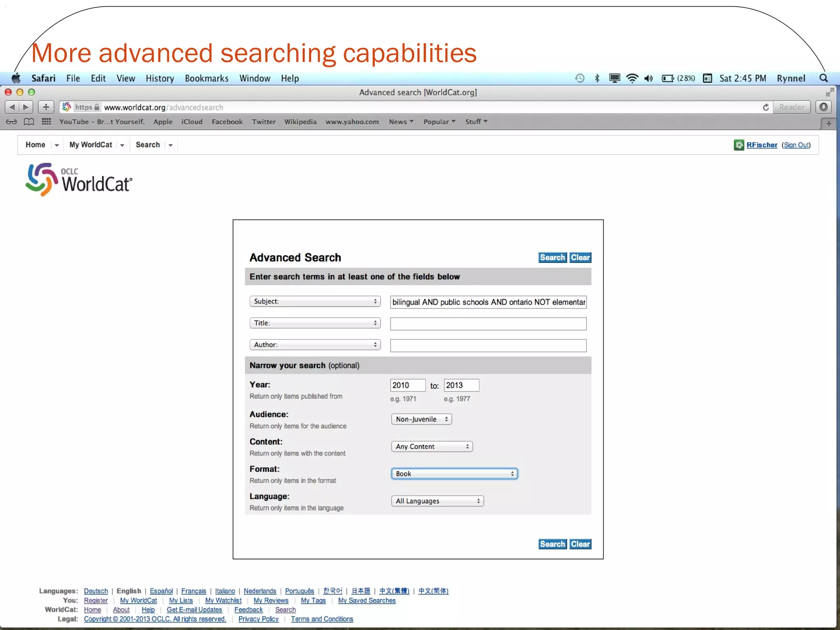Click the volume speaker icon
The width and height of the screenshot is (840, 630).
click(648, 78)
